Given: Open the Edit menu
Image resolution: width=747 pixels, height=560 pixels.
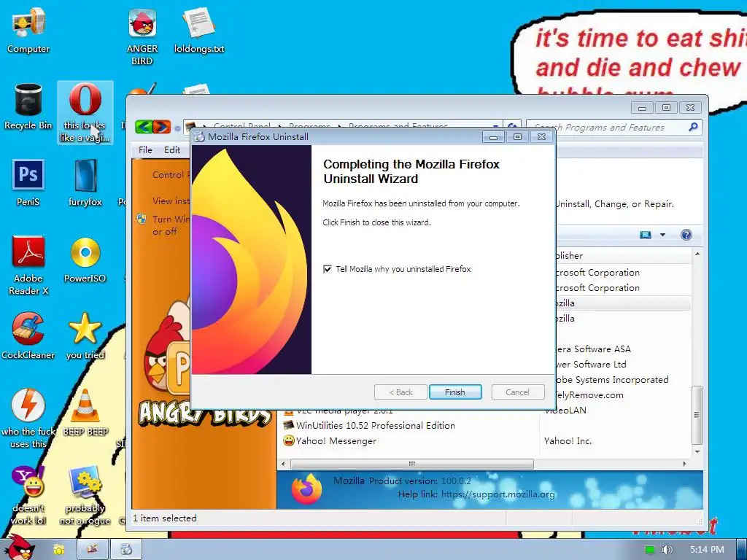Looking at the screenshot, I should (x=172, y=150).
